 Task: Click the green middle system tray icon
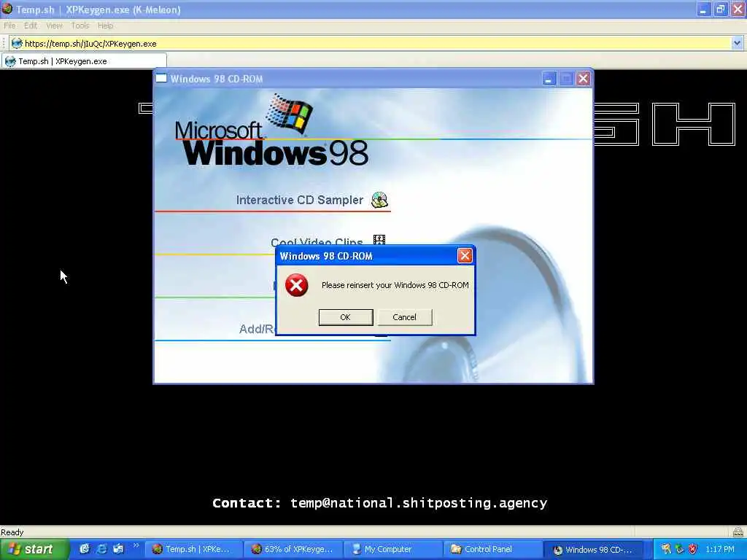679,549
